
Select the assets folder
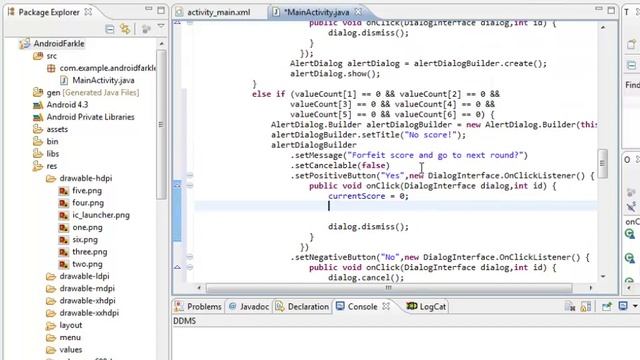(57, 129)
